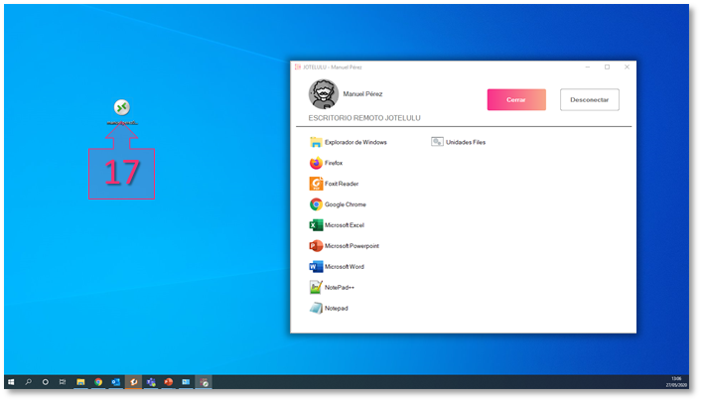Open Foxit Reader icon
Screen dimensions: 702x402
316,184
